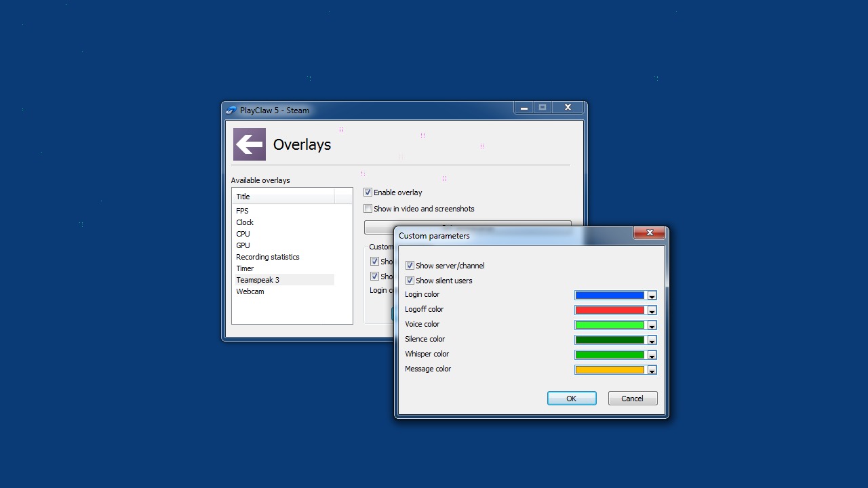Click the Title column header
Viewport: 868px width, 488px height.
click(243, 196)
